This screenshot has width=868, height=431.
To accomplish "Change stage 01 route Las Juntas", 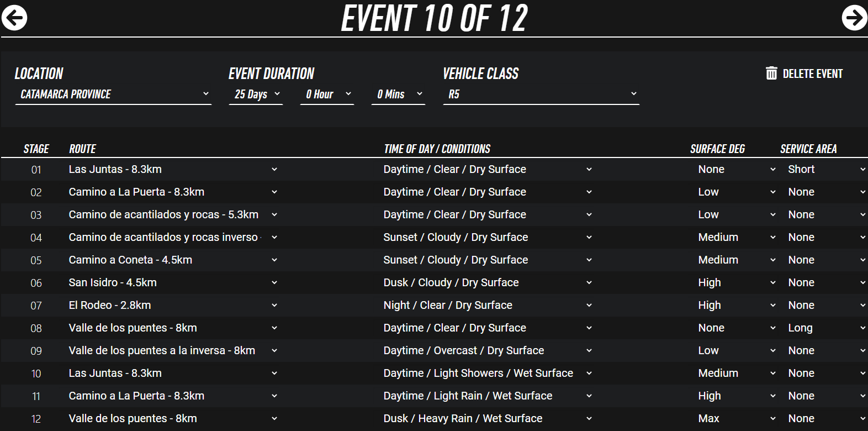I will pyautogui.click(x=172, y=170).
